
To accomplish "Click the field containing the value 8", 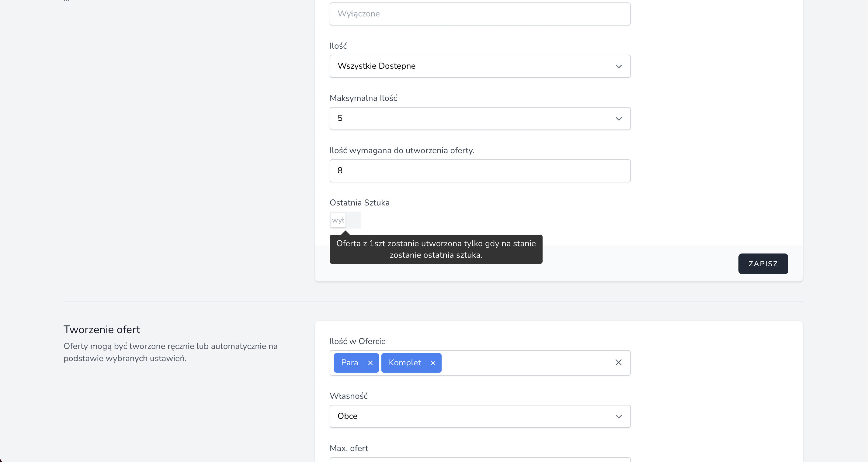I will click(480, 171).
